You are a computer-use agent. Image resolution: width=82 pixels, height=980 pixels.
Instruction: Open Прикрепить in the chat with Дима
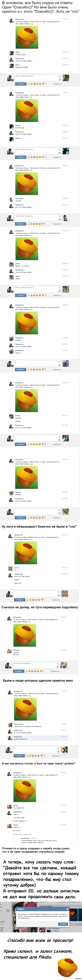pos(57,84)
